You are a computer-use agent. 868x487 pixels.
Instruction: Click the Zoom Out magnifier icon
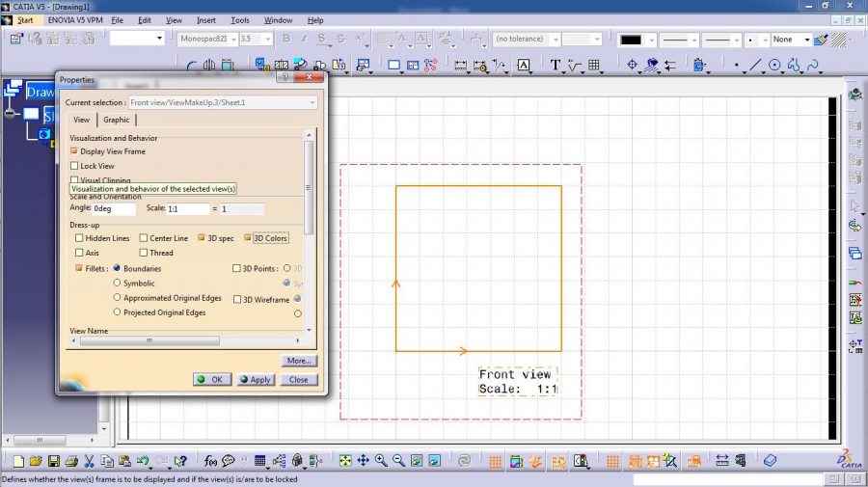click(398, 460)
